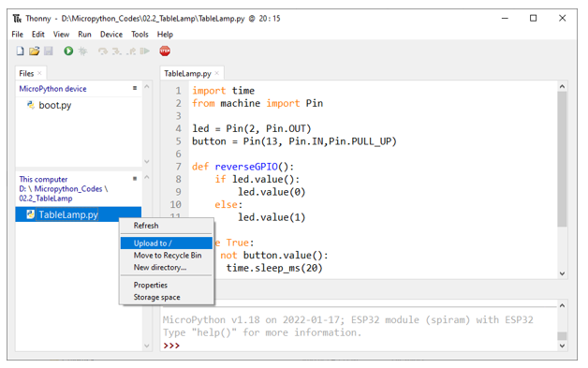Select boot.py file icon on MicroPython device
The width and height of the screenshot is (588, 368).
coord(30,105)
